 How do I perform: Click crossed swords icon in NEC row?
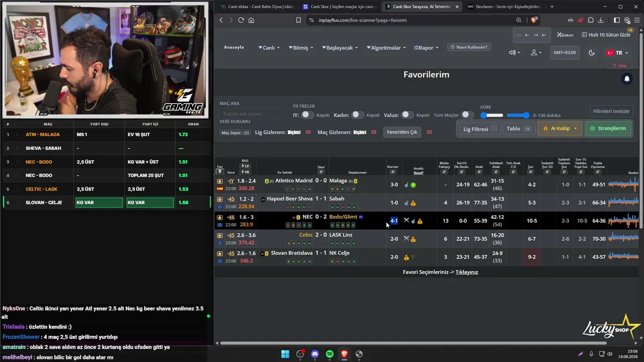[407, 221]
